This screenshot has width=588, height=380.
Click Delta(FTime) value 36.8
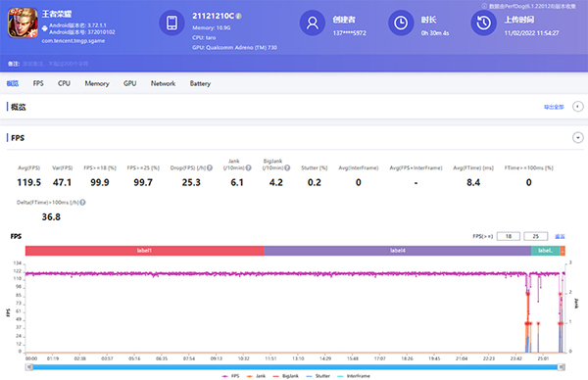[x=51, y=217]
